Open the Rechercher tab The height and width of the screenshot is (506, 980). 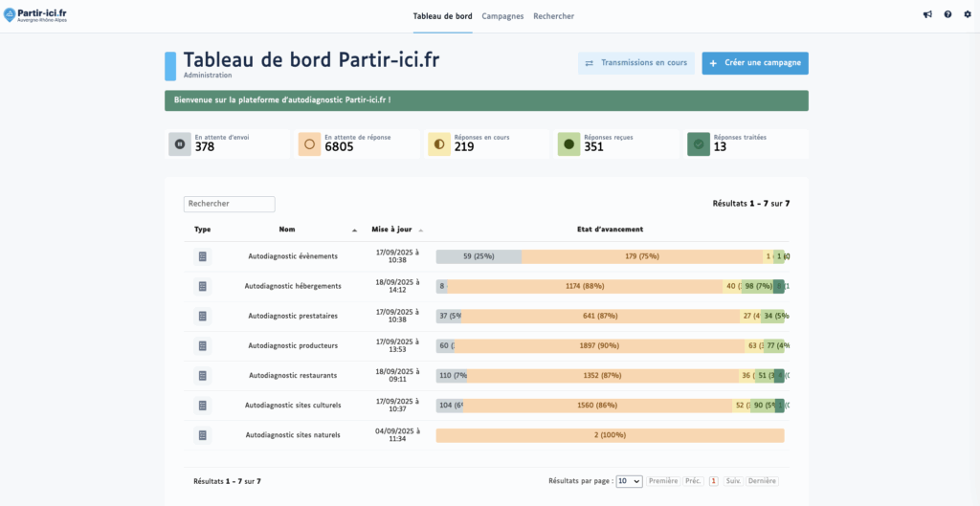[554, 16]
